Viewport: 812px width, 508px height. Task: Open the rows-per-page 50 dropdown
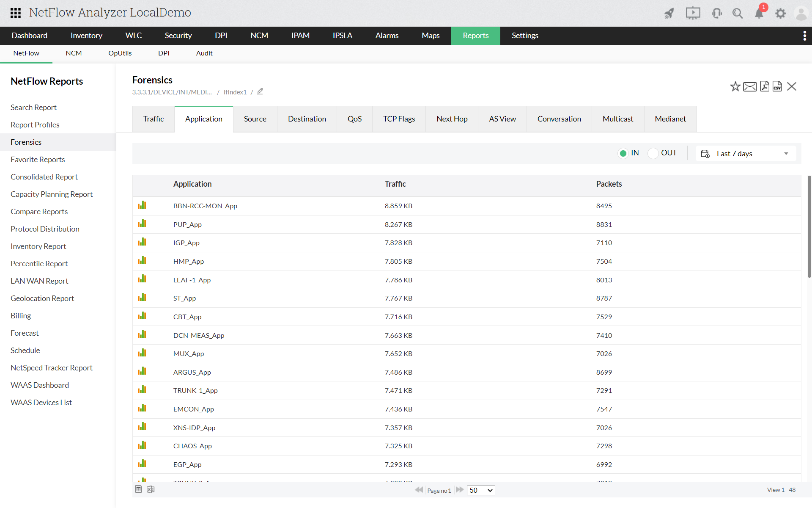(x=481, y=490)
